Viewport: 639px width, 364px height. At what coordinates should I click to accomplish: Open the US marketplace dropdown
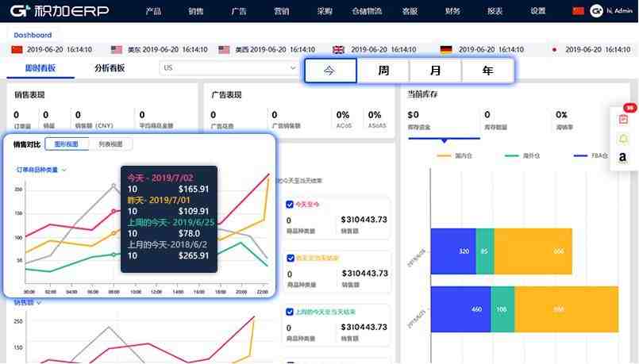[229, 68]
